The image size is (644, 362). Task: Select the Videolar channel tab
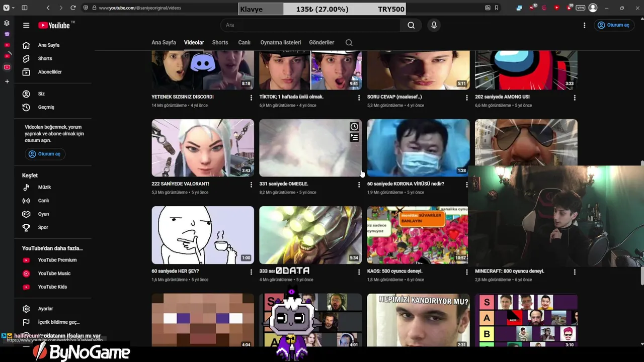[x=194, y=43]
